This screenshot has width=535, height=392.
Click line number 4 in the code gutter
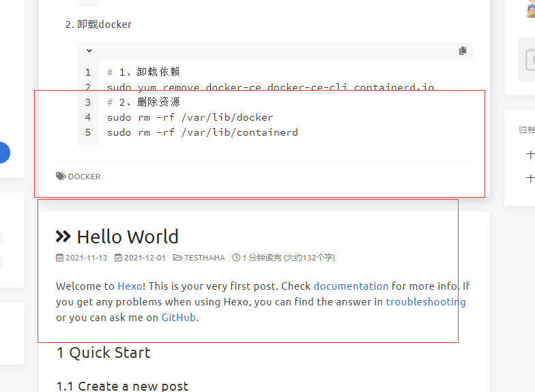pyautogui.click(x=87, y=117)
